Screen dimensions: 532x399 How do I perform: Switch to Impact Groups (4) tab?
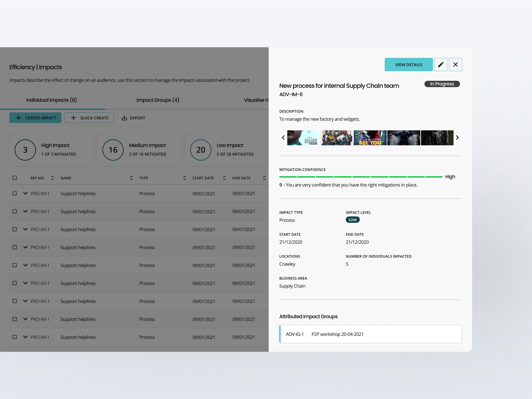(158, 100)
